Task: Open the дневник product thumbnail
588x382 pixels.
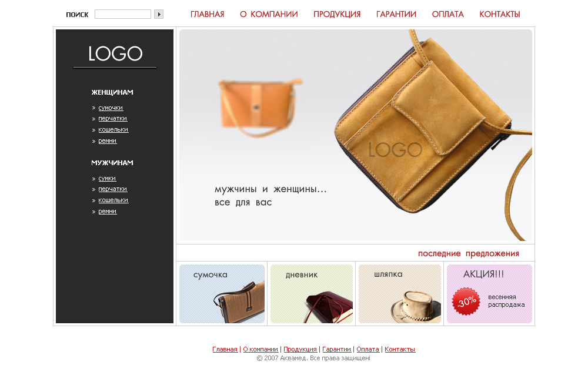Action: coord(311,294)
